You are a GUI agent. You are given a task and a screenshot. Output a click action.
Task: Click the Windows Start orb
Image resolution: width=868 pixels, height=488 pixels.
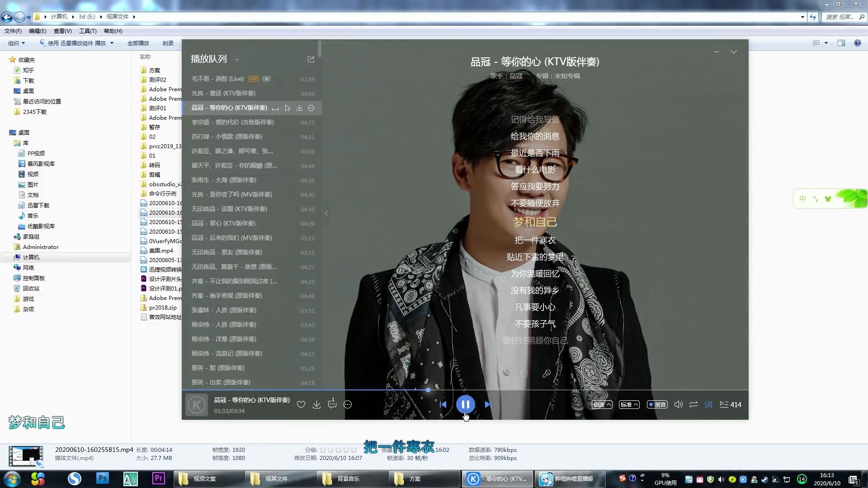12,479
